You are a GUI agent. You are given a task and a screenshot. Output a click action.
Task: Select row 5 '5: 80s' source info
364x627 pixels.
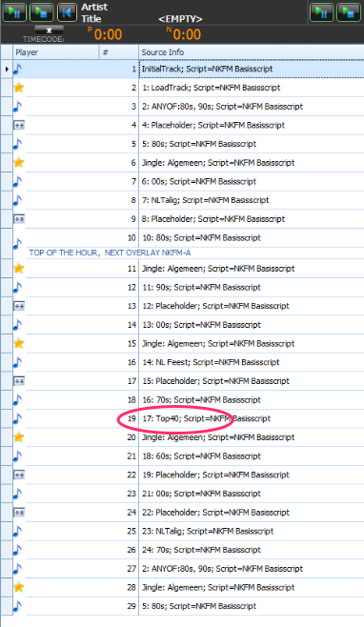point(199,144)
